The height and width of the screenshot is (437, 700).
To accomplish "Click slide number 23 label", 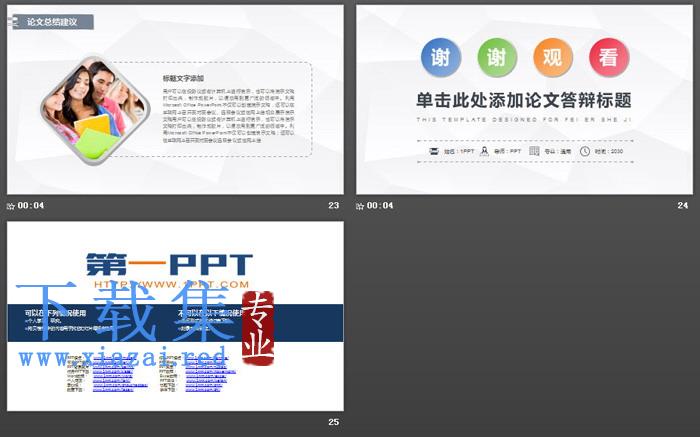I will pyautogui.click(x=333, y=205).
